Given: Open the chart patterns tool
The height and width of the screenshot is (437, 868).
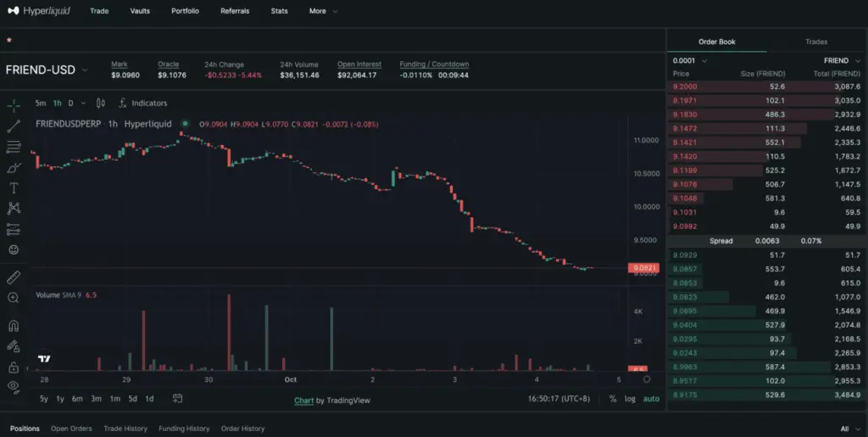Looking at the screenshot, I should 14,208.
